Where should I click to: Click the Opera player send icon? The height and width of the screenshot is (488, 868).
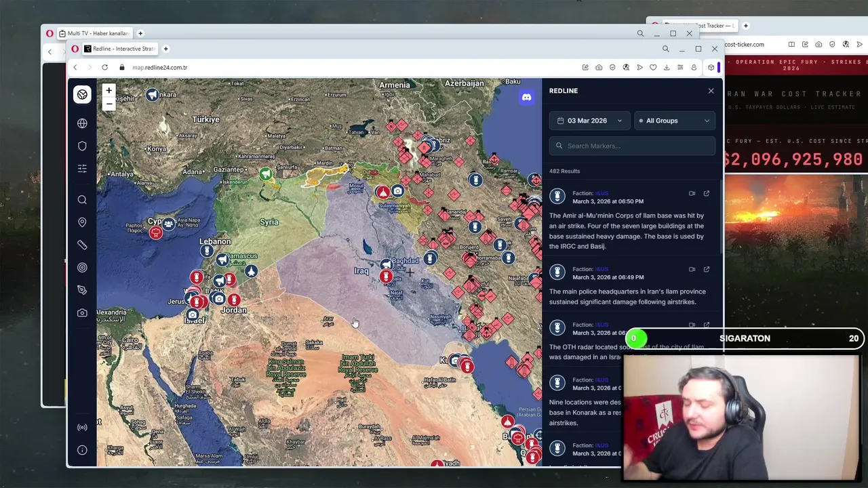pyautogui.click(x=639, y=67)
